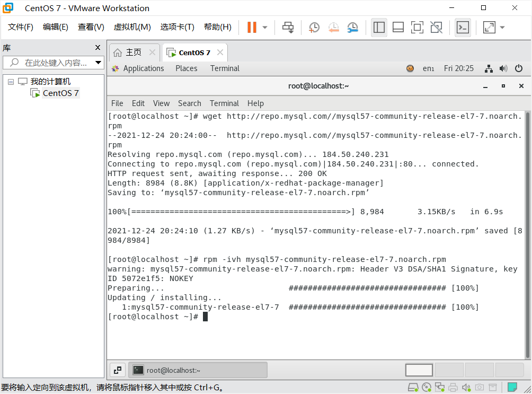Click the terminal vertical scrollbar
Screen dimensions: 532x394
point(528,235)
